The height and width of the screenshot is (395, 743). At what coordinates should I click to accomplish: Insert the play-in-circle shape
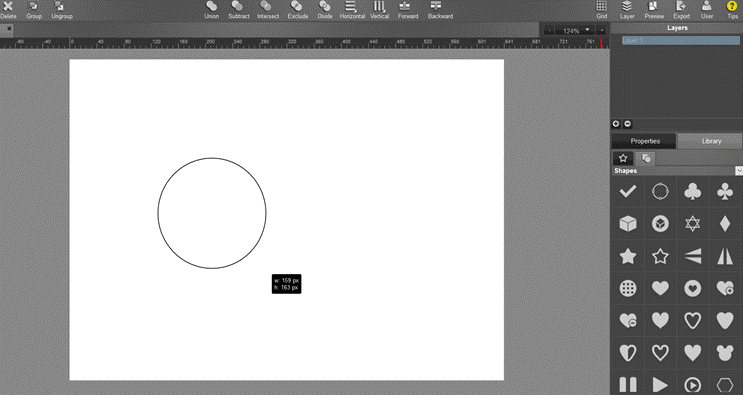692,384
